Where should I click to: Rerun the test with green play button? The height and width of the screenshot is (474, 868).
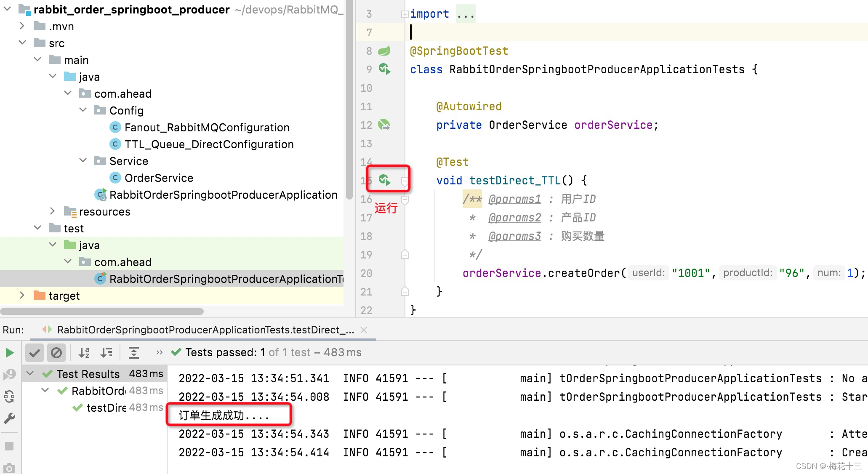click(9, 353)
